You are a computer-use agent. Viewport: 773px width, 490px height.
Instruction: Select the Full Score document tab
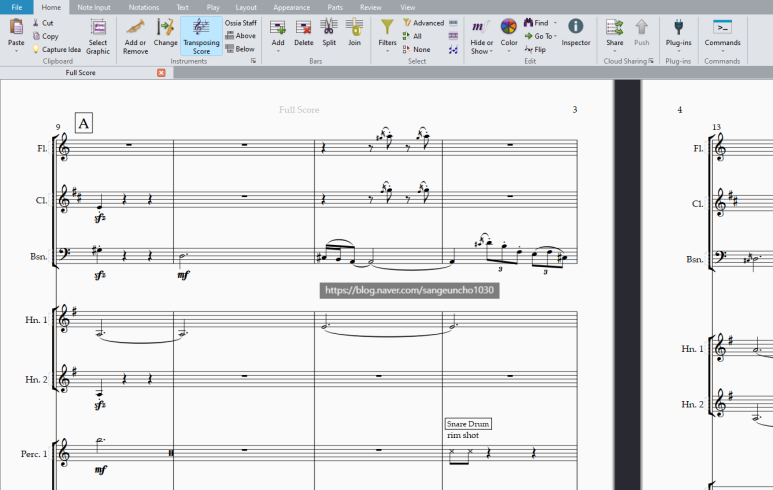80,72
